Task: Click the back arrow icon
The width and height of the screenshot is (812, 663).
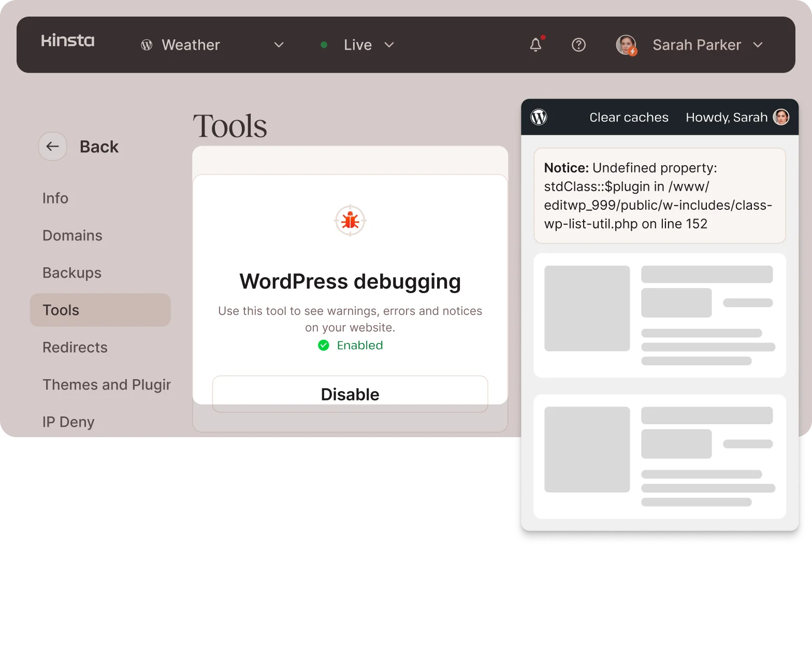Action: pos(53,147)
